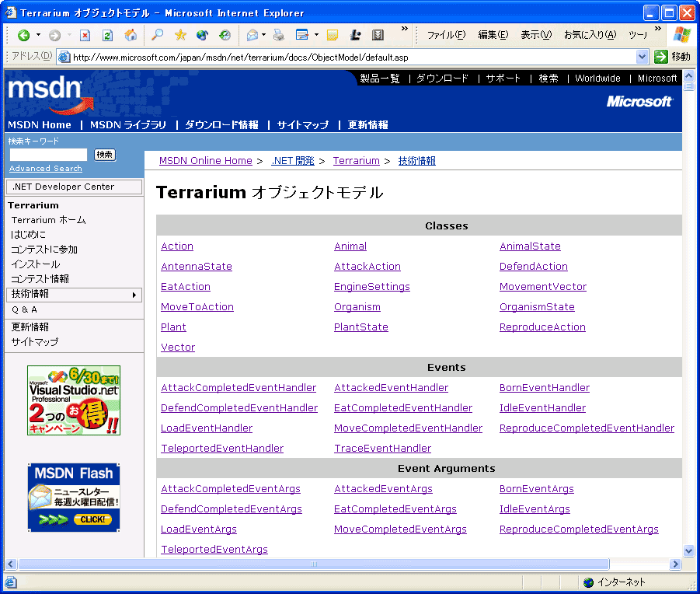Screen dimensions: 700x594
Task: Click the page icon in address bar
Action: click(x=64, y=58)
